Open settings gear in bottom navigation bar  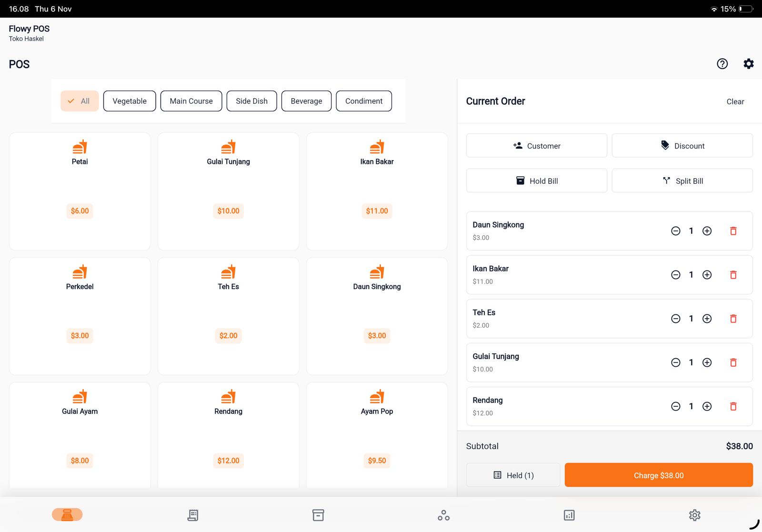click(695, 515)
